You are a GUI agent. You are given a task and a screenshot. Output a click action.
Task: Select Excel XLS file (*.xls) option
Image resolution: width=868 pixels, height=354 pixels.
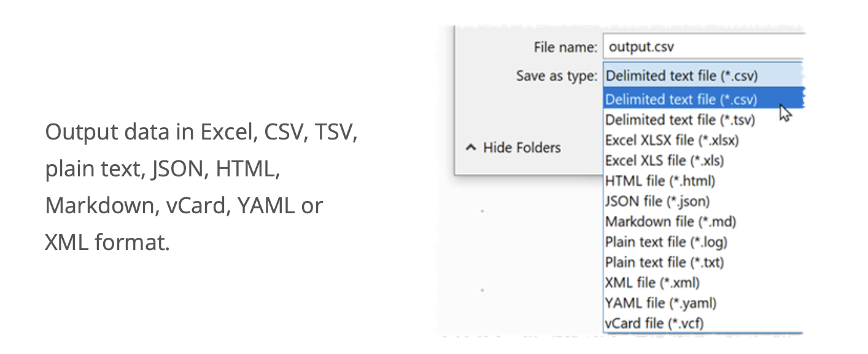tap(665, 160)
